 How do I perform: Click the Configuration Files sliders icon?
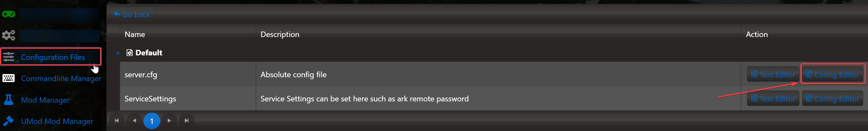click(8, 57)
